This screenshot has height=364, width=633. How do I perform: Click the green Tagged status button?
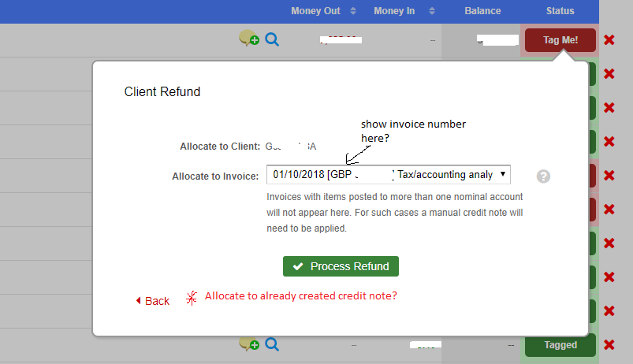pyautogui.click(x=560, y=345)
